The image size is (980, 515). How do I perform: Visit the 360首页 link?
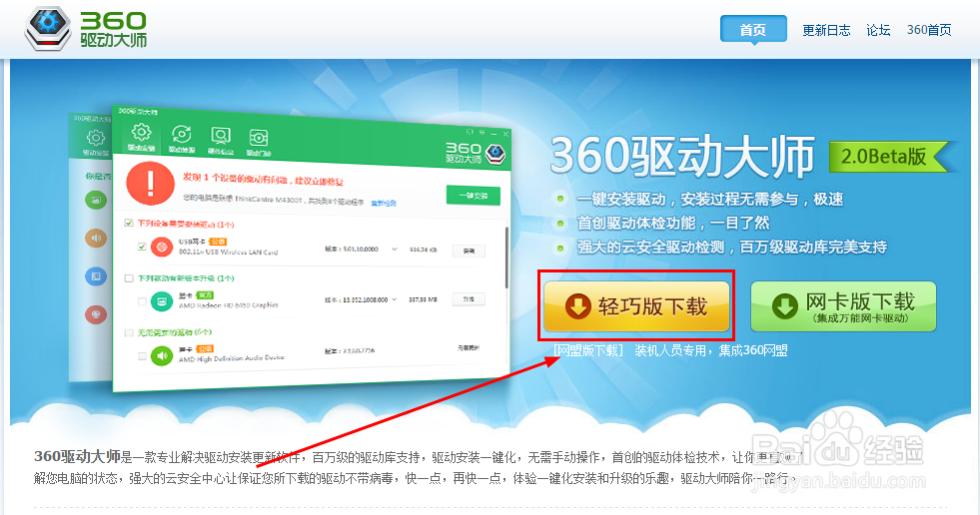pos(929,30)
